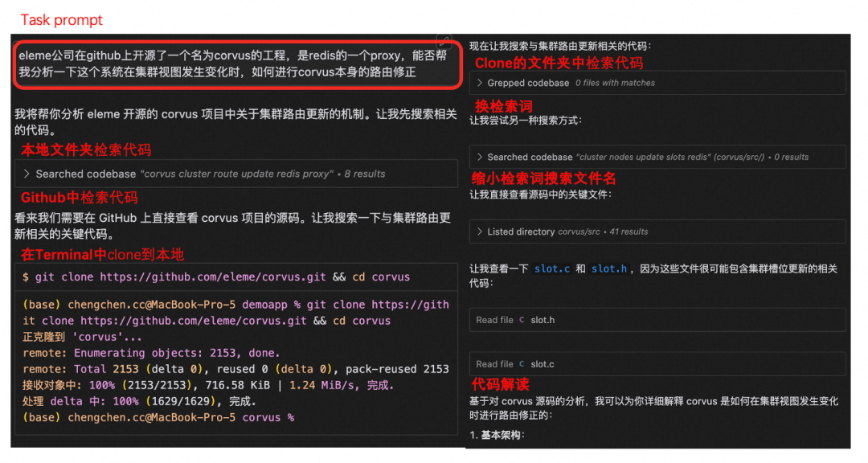
Task: Click the "8 results" count text
Action: [365, 174]
